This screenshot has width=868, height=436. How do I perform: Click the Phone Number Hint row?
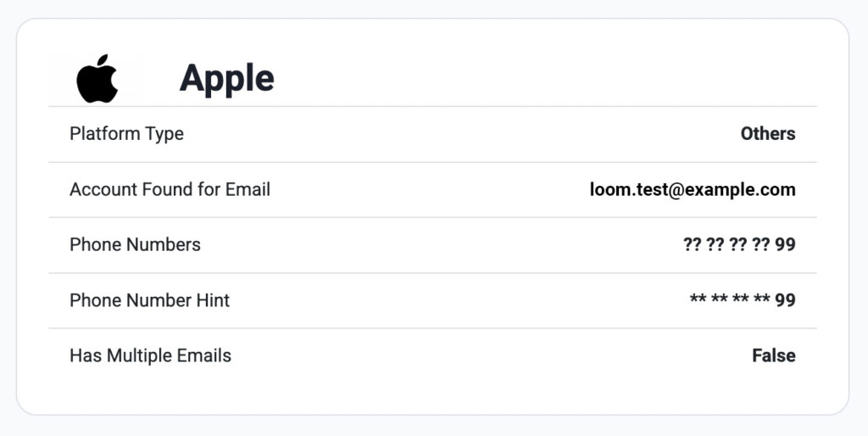pos(432,300)
